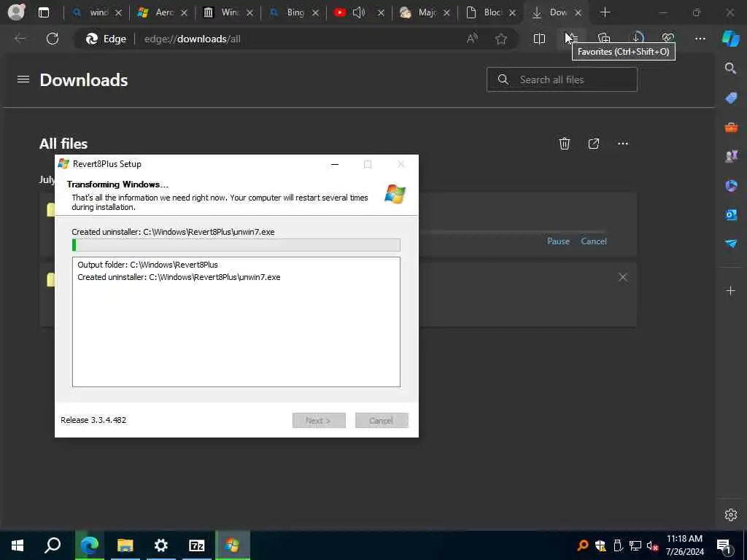Click 'Output folder: C:\Windows\Revert8Plus' log line
This screenshot has height=560, width=747.
147,265
